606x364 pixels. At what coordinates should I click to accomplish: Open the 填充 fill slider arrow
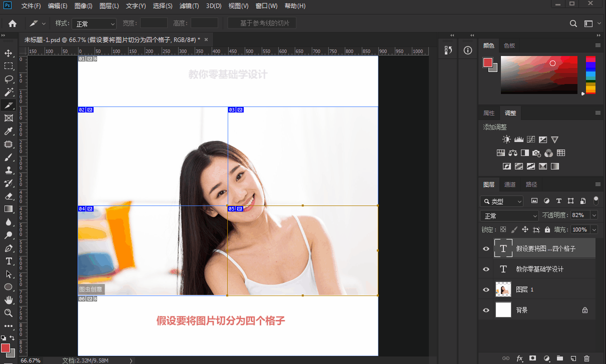[x=594, y=229]
